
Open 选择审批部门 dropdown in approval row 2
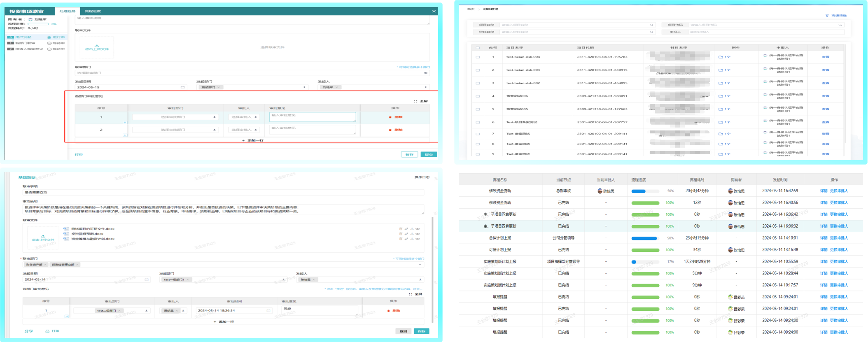pyautogui.click(x=175, y=130)
